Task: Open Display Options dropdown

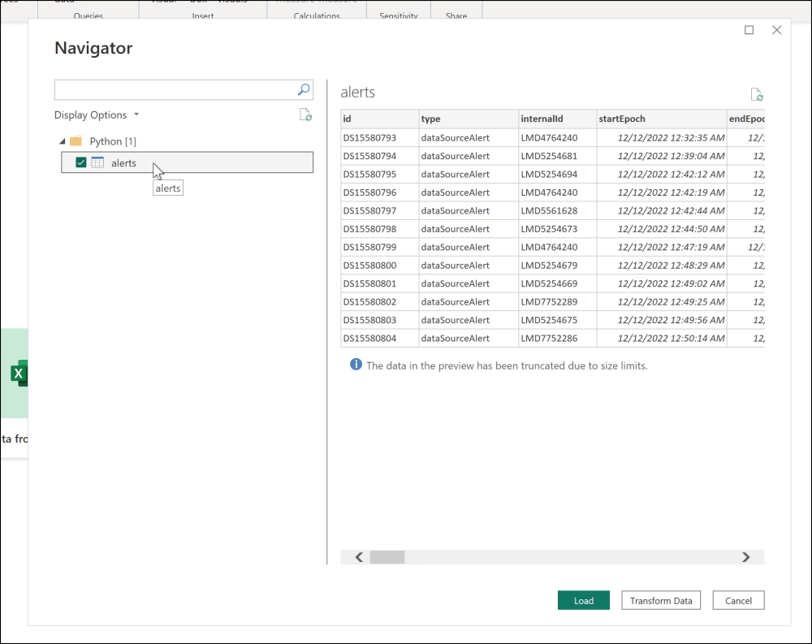Action: tap(97, 115)
